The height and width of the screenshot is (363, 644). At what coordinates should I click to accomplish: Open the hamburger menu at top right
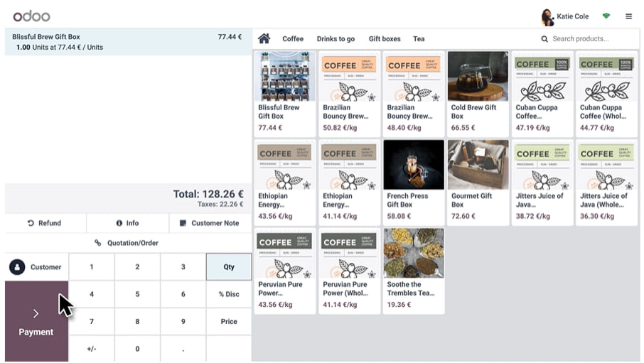click(x=628, y=16)
